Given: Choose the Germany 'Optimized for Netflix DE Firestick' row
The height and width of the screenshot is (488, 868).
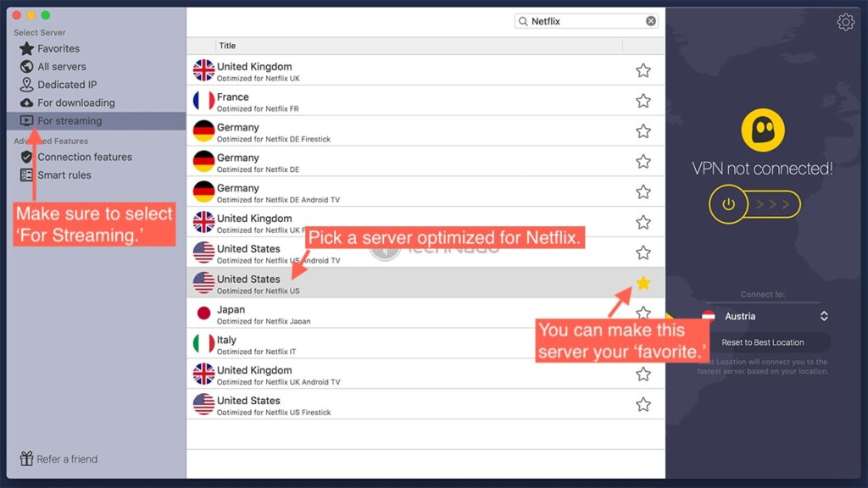Looking at the screenshot, I should [426, 131].
